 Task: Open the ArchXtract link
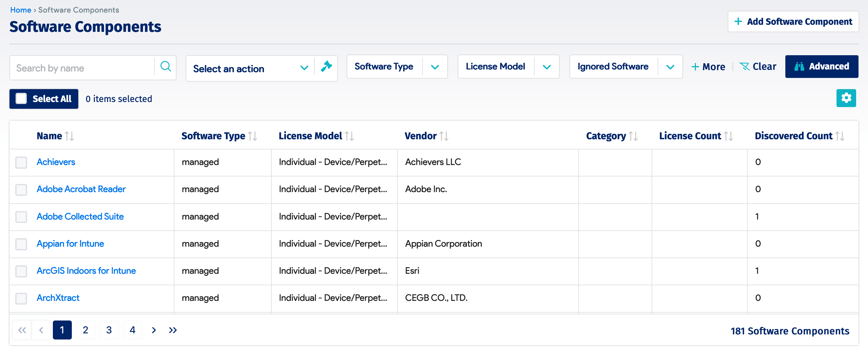point(58,298)
